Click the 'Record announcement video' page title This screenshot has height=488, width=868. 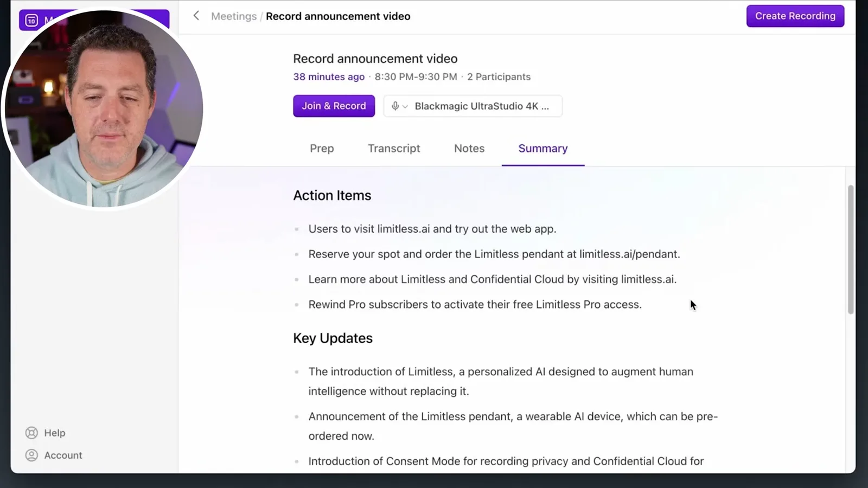(x=375, y=58)
